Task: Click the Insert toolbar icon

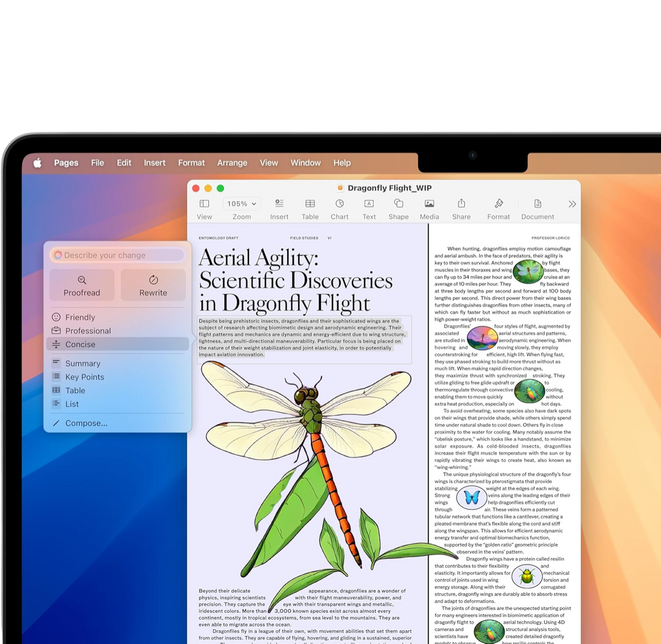Action: click(279, 203)
